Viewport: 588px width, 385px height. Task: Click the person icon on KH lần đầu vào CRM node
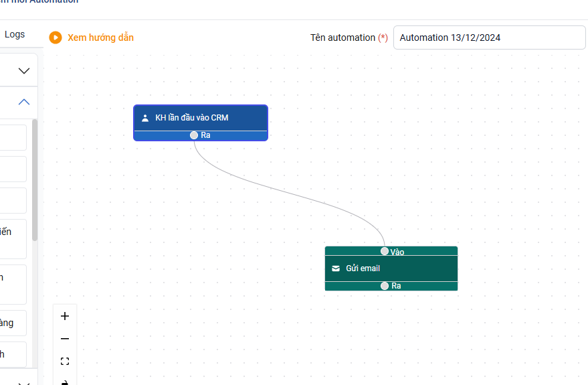[x=145, y=118]
